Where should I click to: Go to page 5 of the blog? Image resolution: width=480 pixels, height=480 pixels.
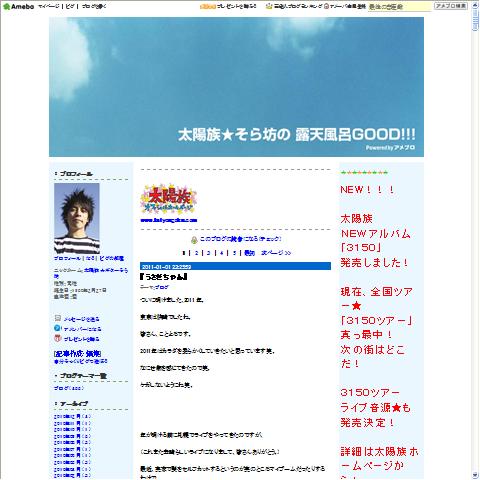click(234, 253)
